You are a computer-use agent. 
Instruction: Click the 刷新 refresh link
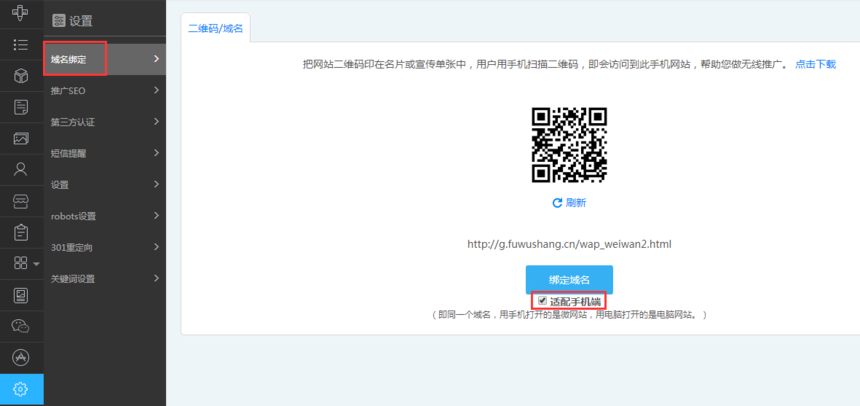coord(576,203)
